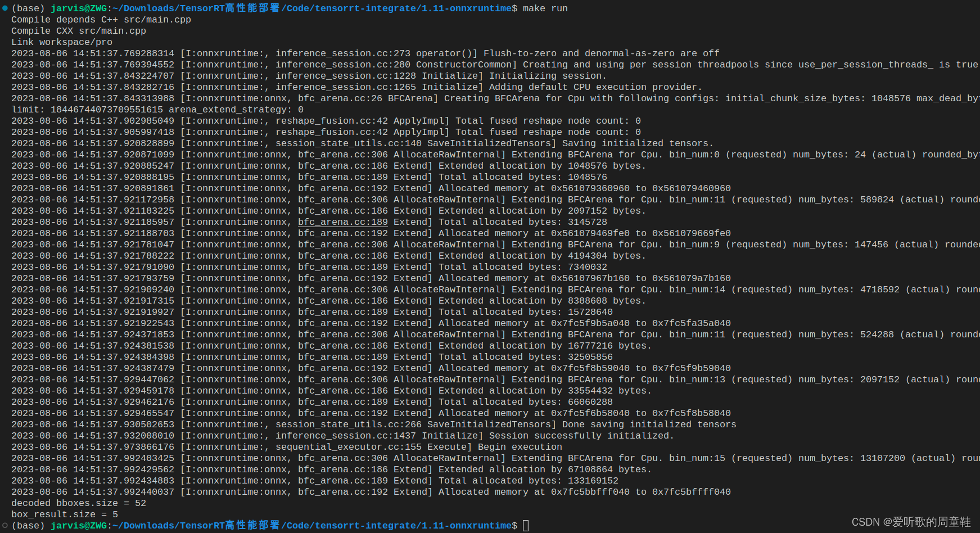Click 'Done saving initialized tensors' text
The image size is (980, 533).
[x=649, y=424]
